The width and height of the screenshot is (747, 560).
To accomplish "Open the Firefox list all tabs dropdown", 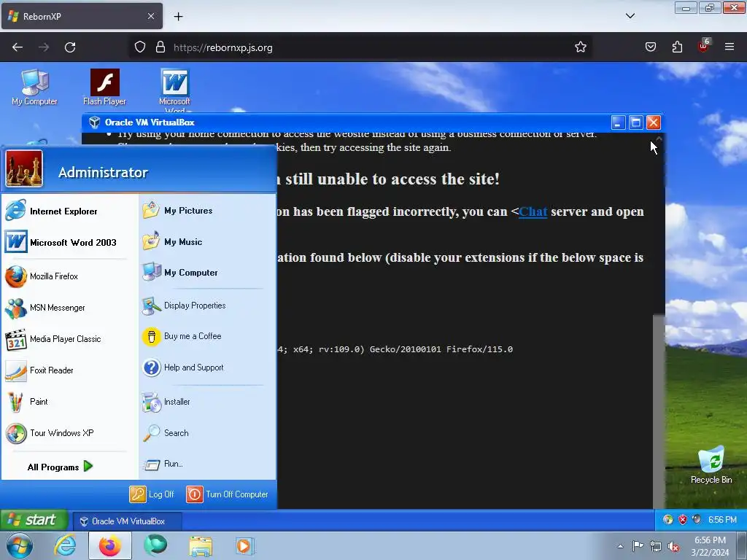I will (630, 16).
